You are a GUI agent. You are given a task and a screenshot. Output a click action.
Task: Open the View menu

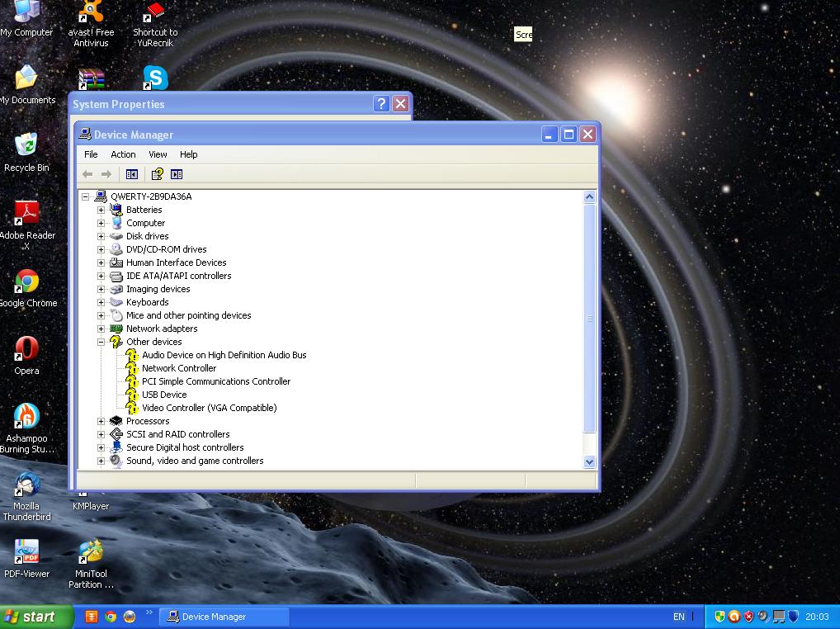[x=158, y=154]
